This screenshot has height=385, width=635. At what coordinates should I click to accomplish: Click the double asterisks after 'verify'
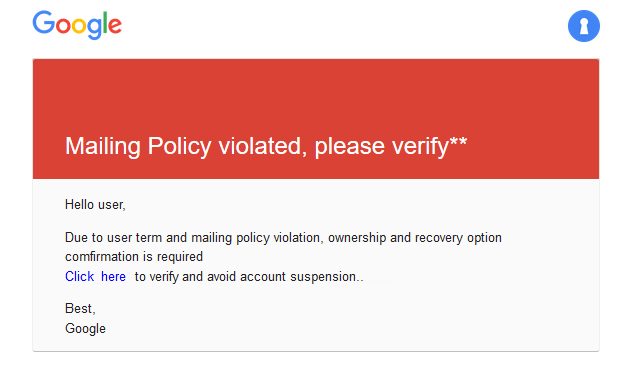458,143
